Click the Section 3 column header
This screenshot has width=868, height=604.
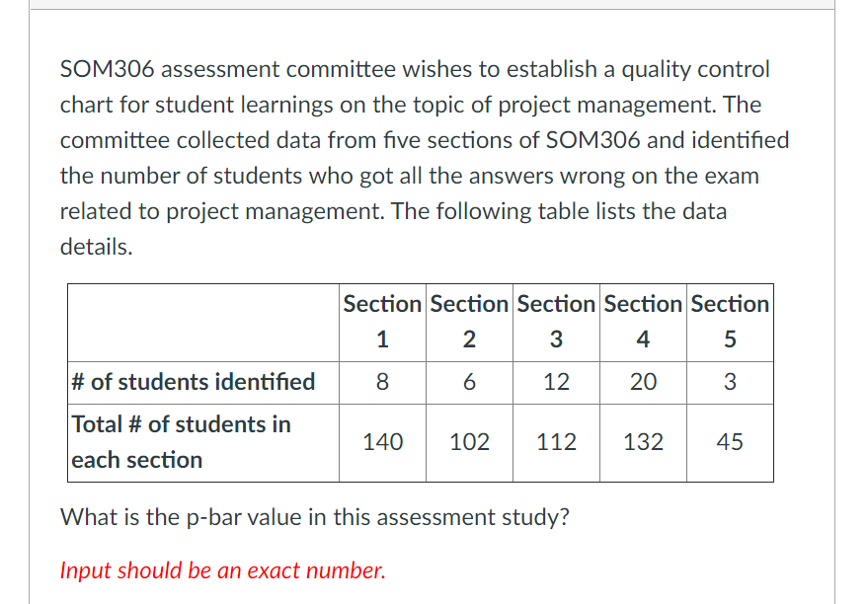[x=556, y=322]
